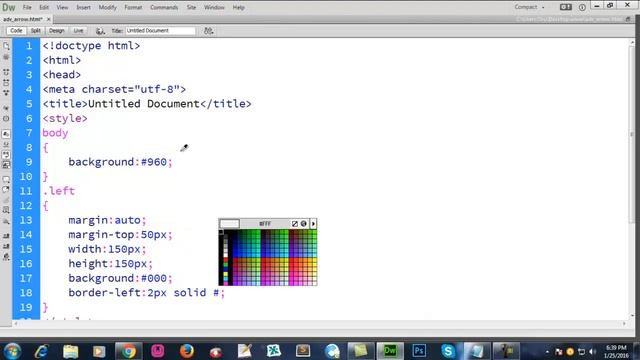Open the Site menu

point(191,7)
